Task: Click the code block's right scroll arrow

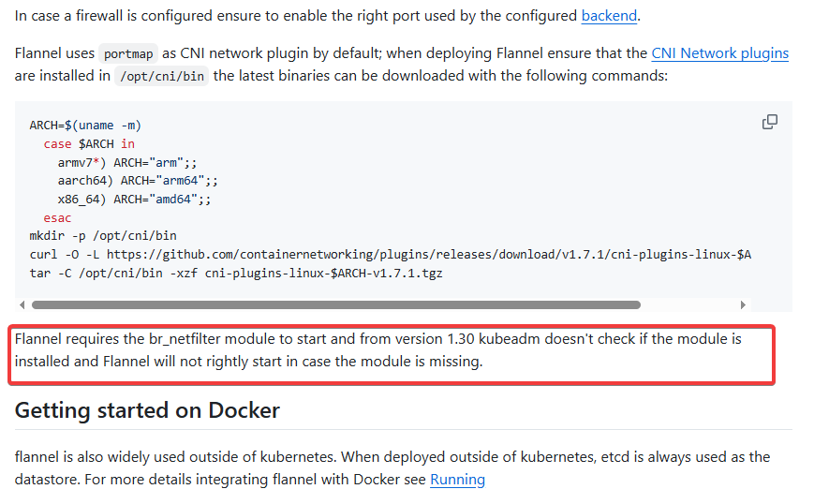Action: coord(743,304)
